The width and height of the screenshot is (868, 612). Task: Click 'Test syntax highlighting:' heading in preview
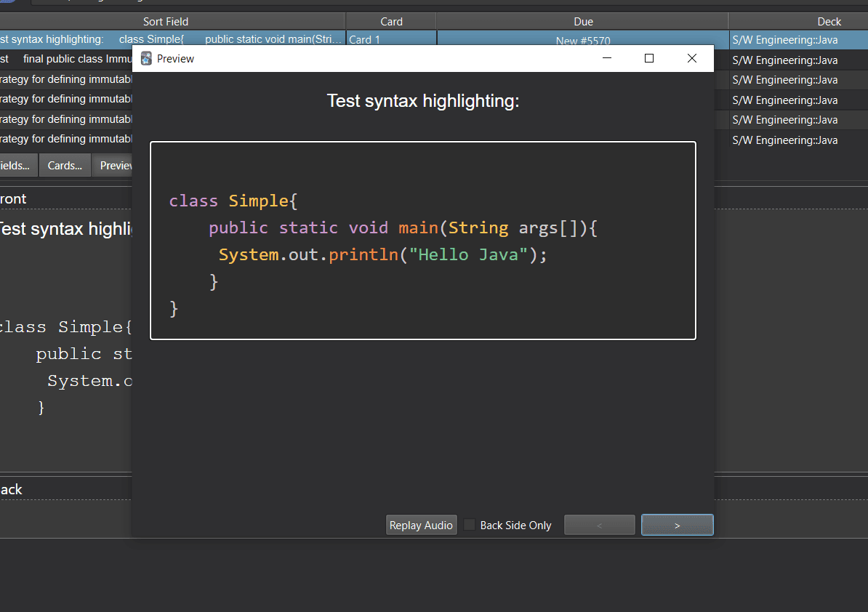click(423, 101)
